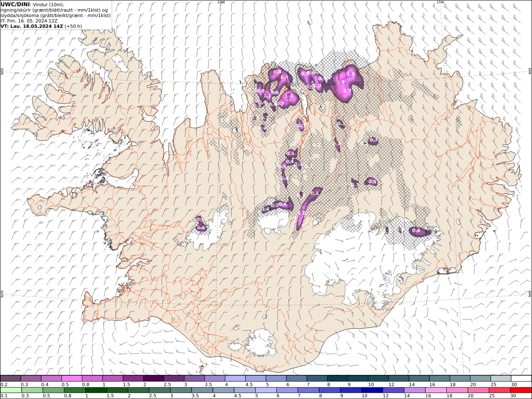Image resolution: width=532 pixels, height=399 pixels.
Task: Click the '(+50 h)' forecast offset text
Action: (73, 26)
